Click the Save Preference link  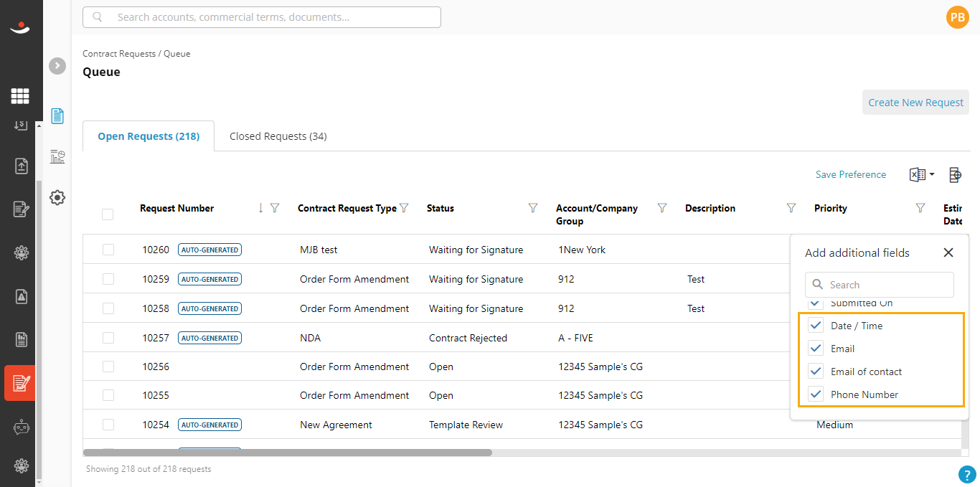coord(851,174)
